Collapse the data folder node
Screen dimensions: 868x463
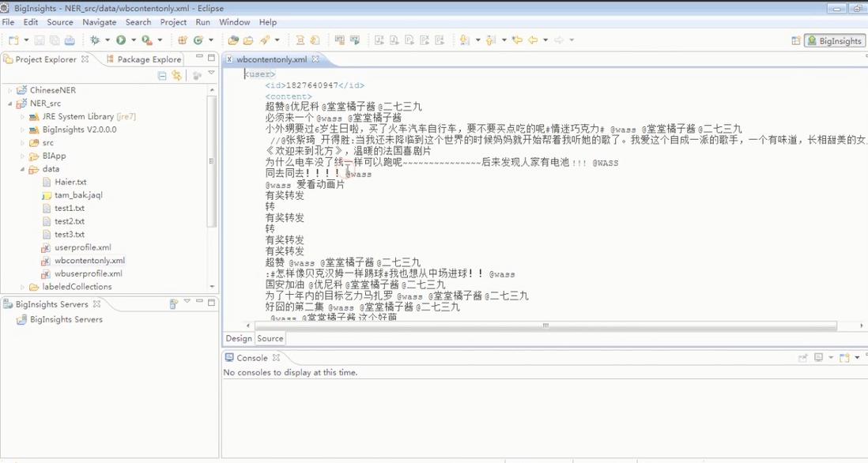23,169
